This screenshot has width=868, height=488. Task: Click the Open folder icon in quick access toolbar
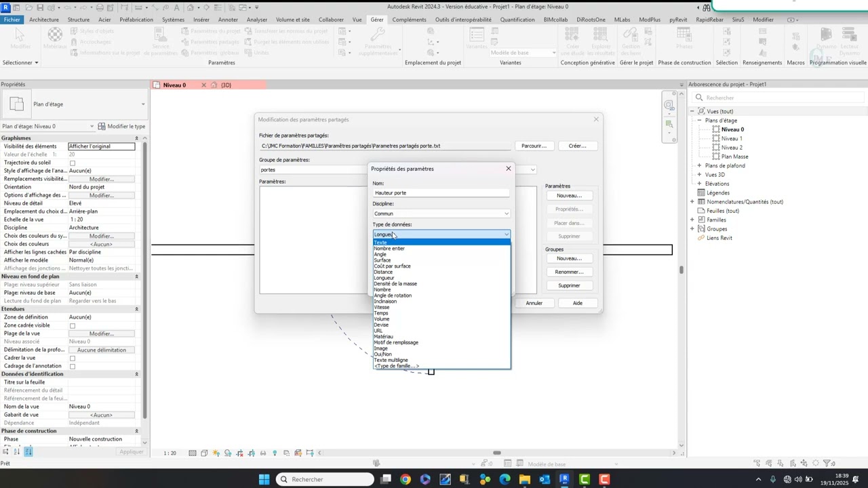[28, 7]
